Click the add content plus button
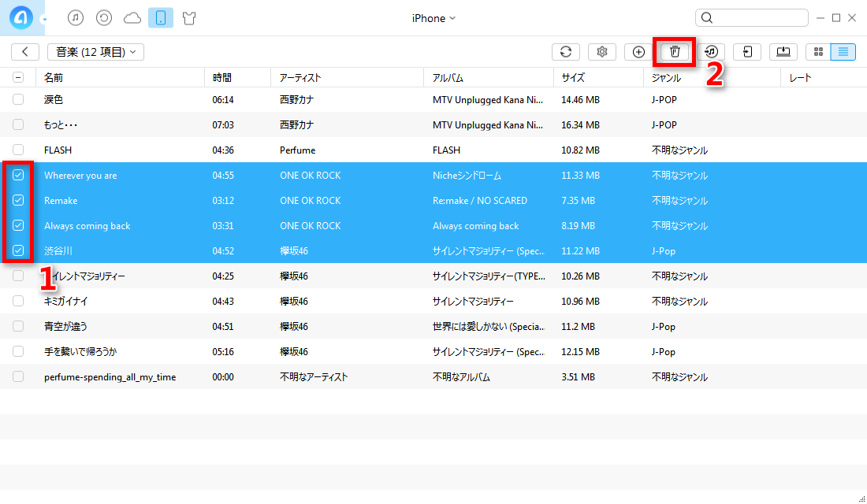The width and height of the screenshot is (867, 504). 638,52
